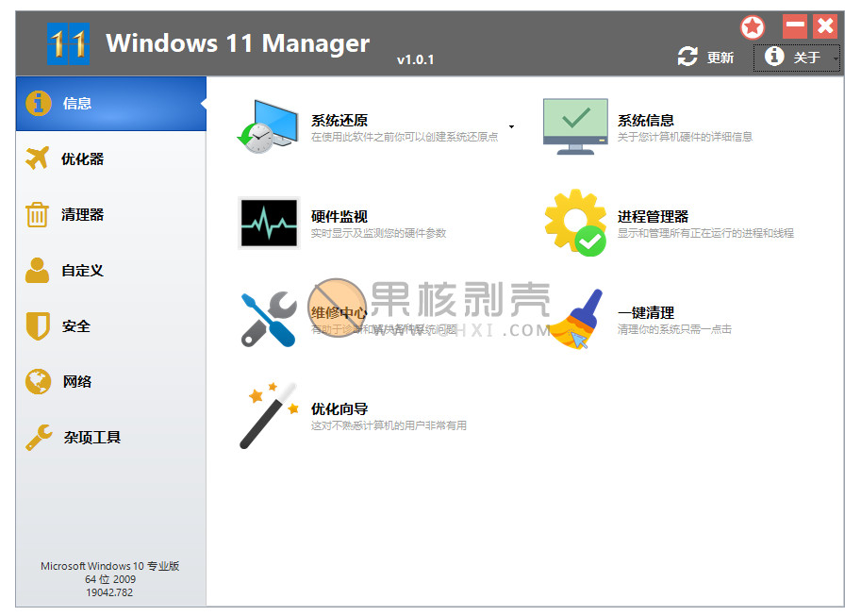Open the 安全 security shield section
This screenshot has width=861, height=616.
[x=38, y=325]
